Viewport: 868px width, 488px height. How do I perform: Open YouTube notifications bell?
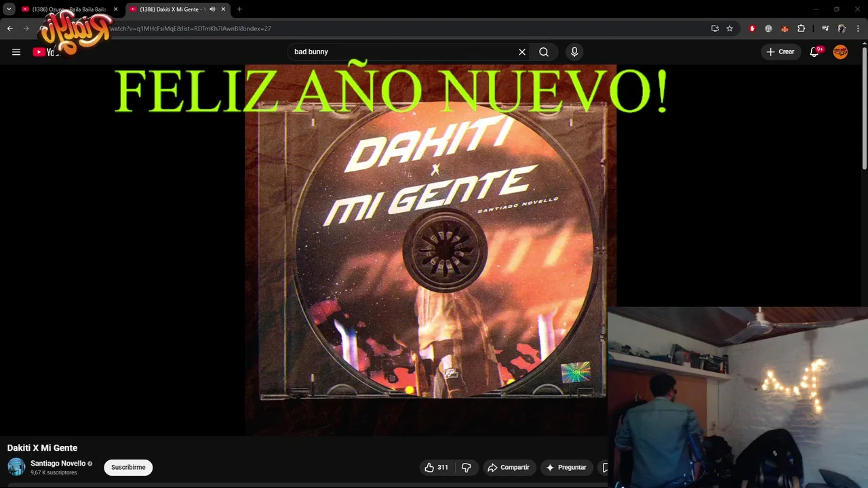click(x=814, y=52)
